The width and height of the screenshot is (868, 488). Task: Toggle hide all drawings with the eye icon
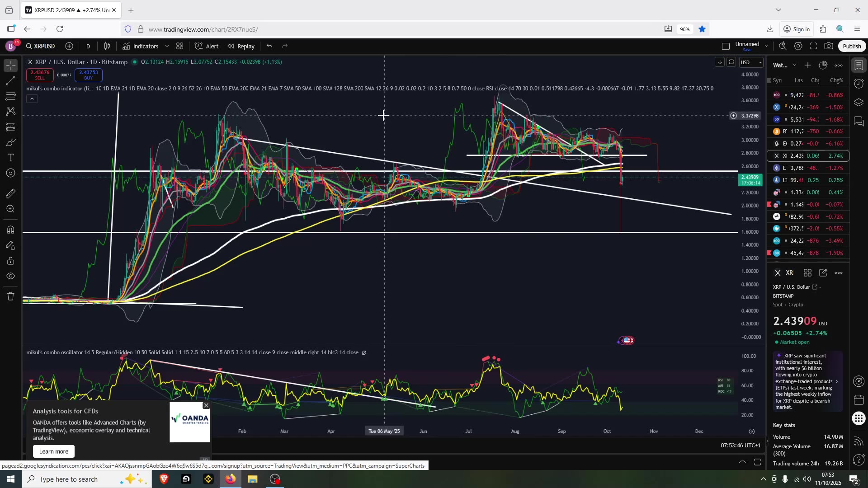point(10,276)
